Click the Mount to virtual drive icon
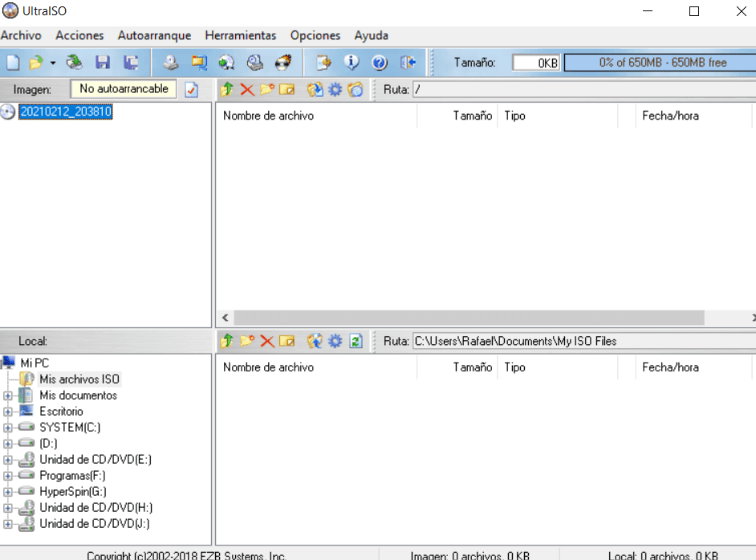The height and width of the screenshot is (560, 756). [x=255, y=62]
